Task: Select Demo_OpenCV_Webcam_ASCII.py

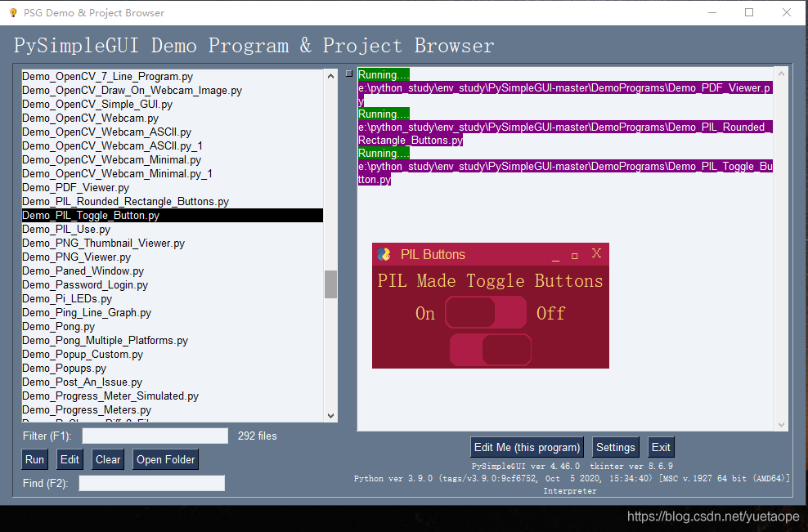Action: 172,132
